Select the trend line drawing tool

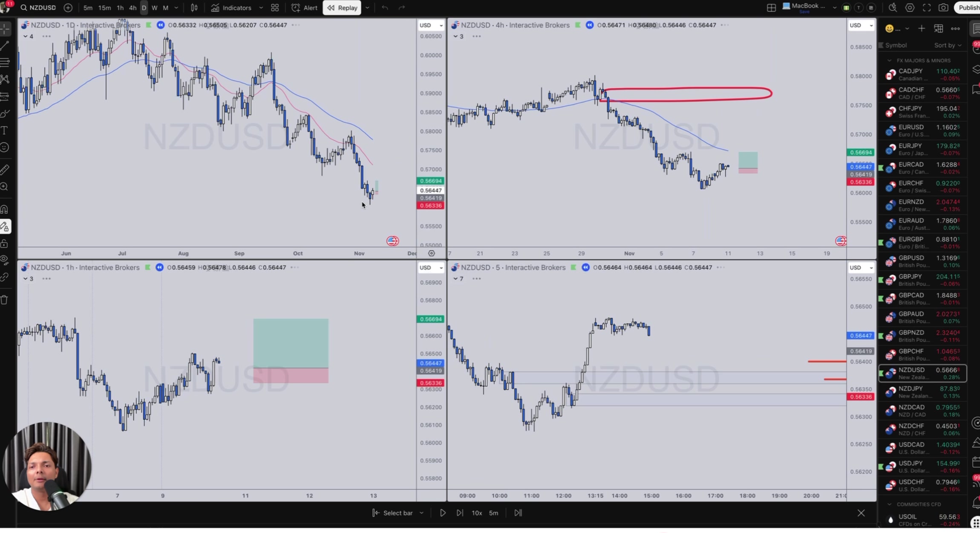click(x=5, y=45)
